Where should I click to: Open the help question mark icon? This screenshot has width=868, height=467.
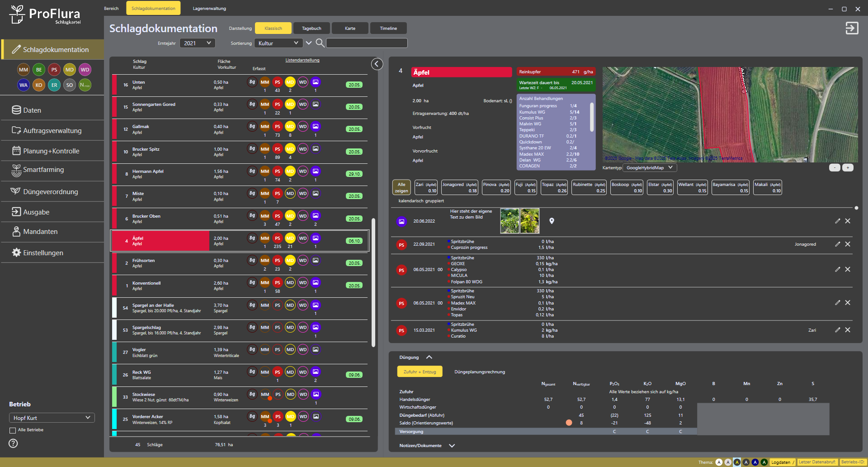[13, 443]
